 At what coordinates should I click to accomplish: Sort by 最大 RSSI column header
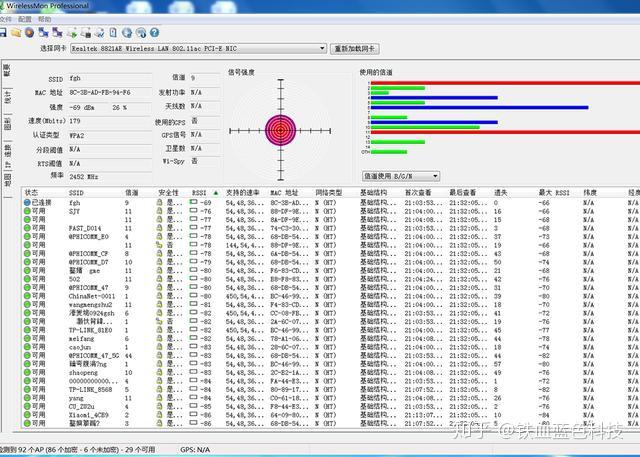coord(554,193)
